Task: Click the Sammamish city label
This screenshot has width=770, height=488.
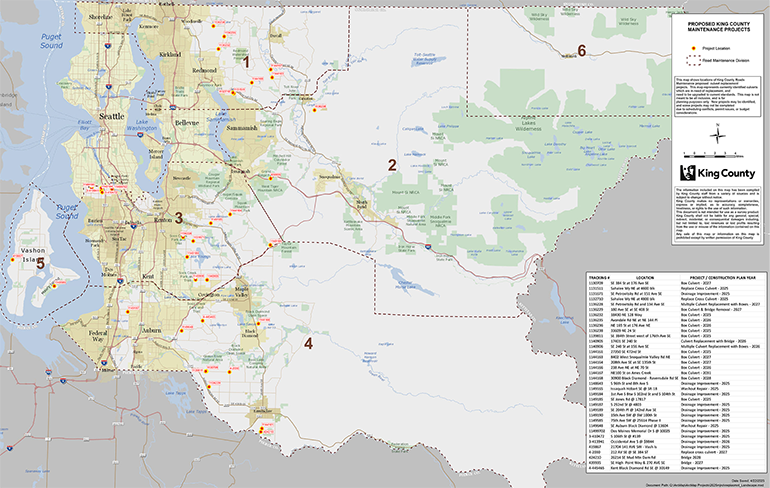Action: coord(243,130)
